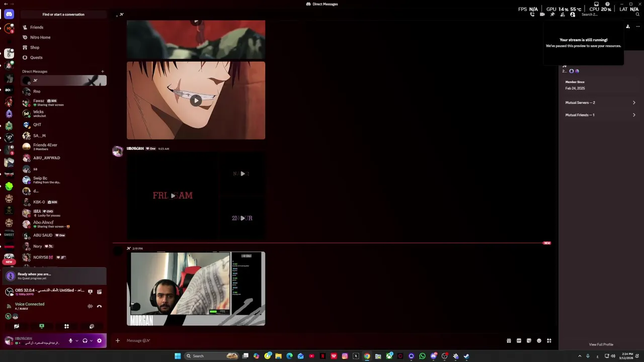Open microphone input options dropdown arrow
This screenshot has height=362, width=644.
point(77,341)
